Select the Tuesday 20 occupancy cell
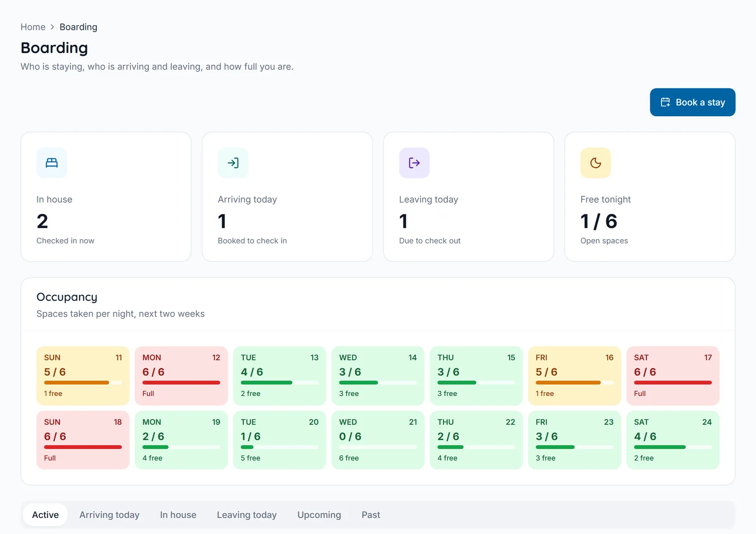The image size is (756, 534). coord(280,440)
